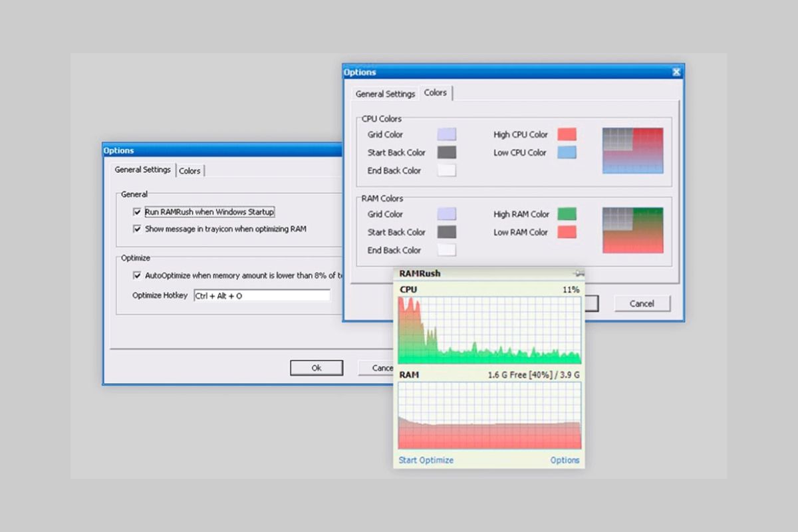The width and height of the screenshot is (798, 532).
Task: Select the Low RAM Color swatch
Action: coord(567,232)
